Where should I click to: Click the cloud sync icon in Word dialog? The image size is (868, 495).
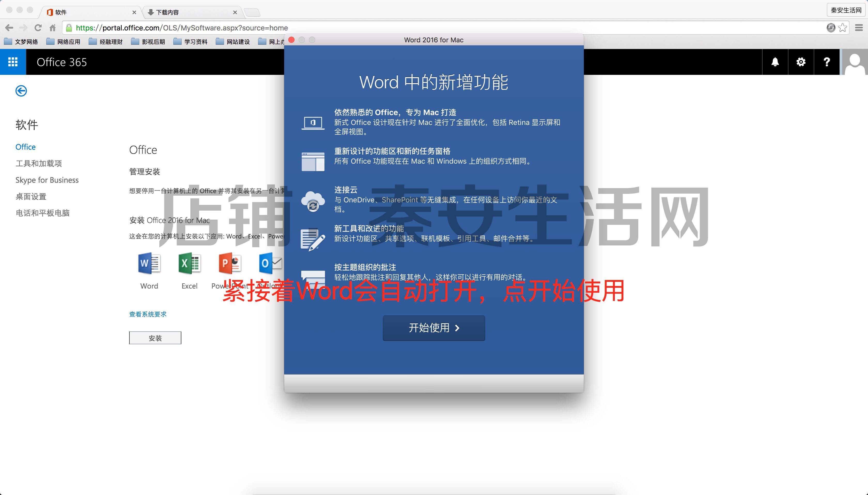pos(313,201)
